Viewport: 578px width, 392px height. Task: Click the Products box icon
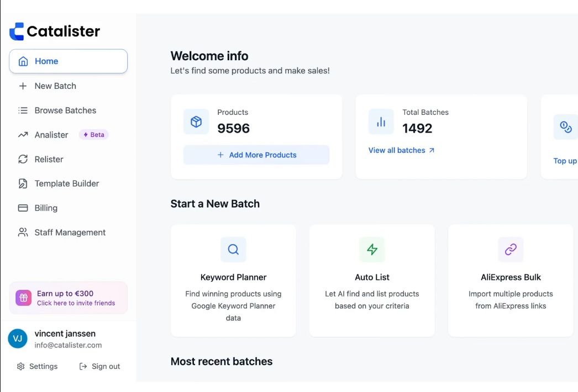click(x=196, y=122)
